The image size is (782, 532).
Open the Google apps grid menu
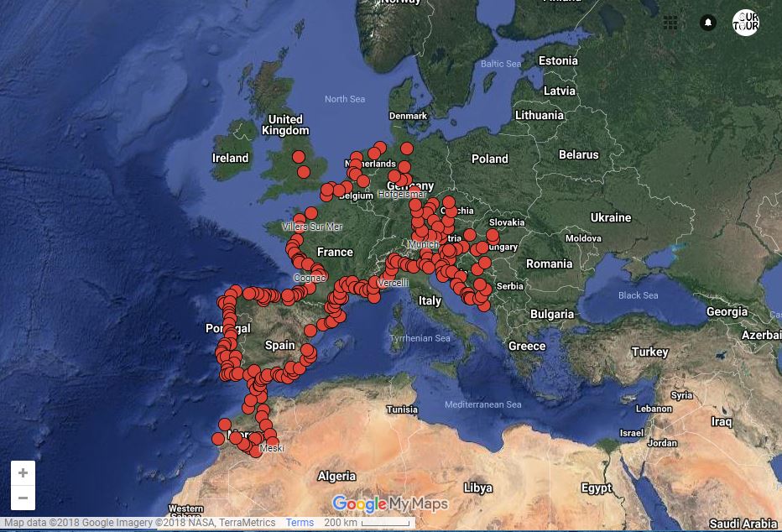tap(670, 23)
